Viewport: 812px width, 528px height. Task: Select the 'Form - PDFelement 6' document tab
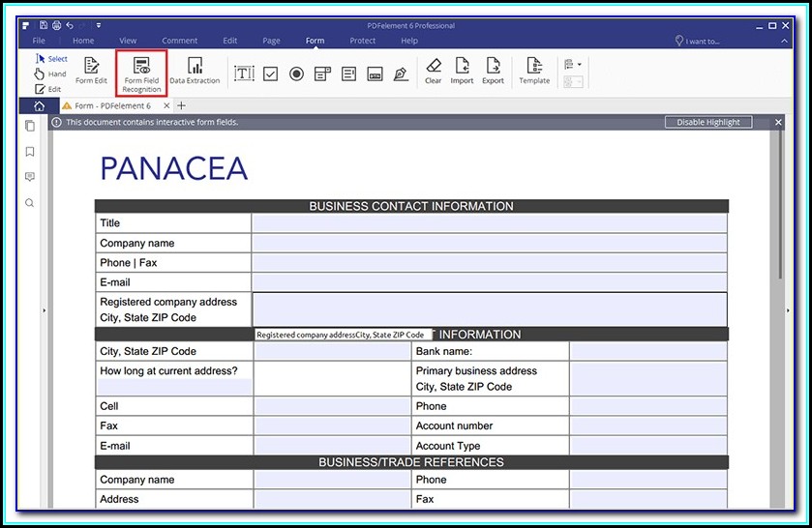(112, 105)
